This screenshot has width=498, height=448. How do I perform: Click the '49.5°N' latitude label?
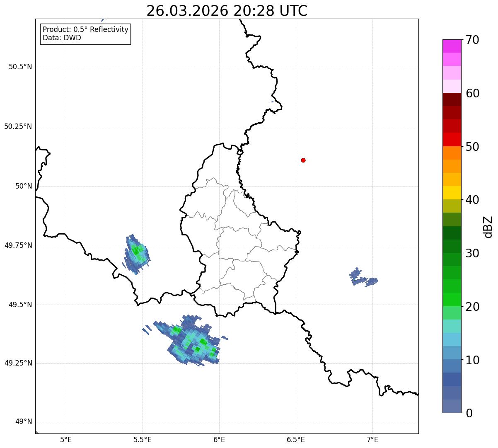(x=20, y=305)
